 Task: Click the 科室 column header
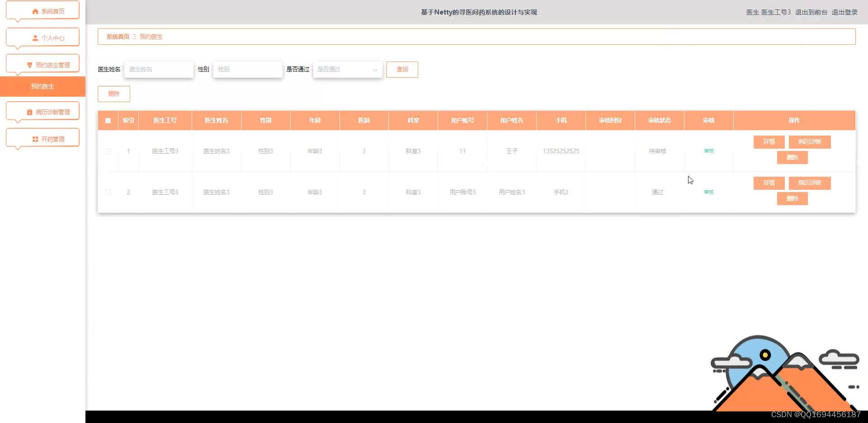(413, 120)
